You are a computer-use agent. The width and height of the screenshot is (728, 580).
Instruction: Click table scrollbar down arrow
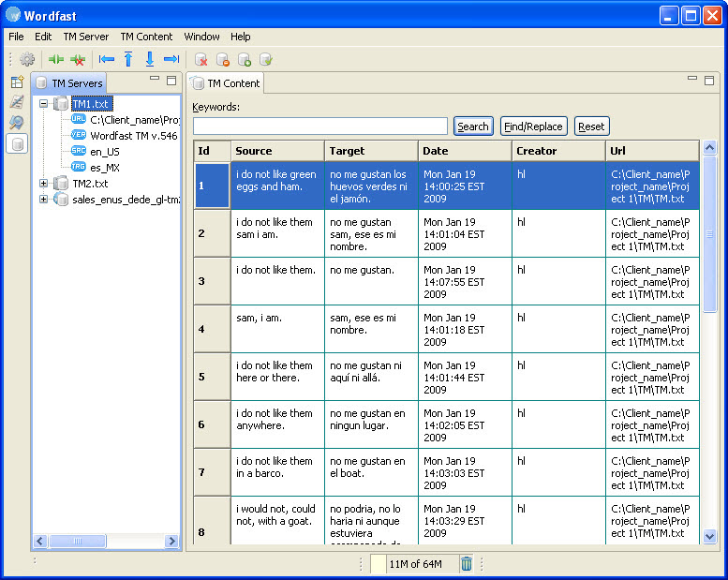click(x=709, y=536)
